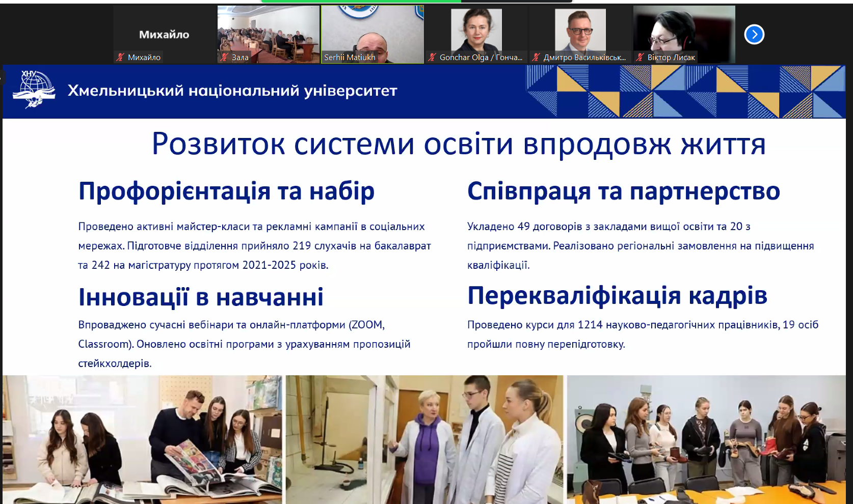Click muted mic icon beside Михайло
This screenshot has width=853, height=504.
point(120,58)
